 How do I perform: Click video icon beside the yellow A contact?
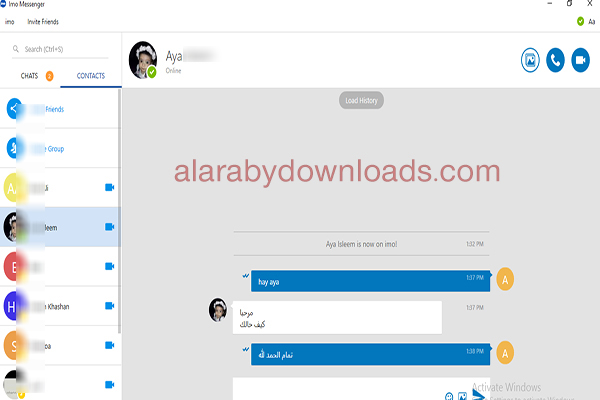pyautogui.click(x=109, y=187)
